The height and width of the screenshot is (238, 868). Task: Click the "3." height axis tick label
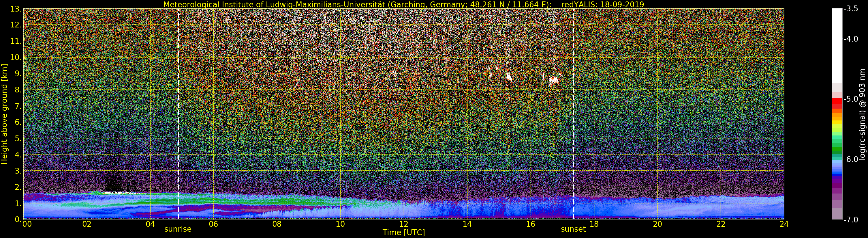pos(18,171)
